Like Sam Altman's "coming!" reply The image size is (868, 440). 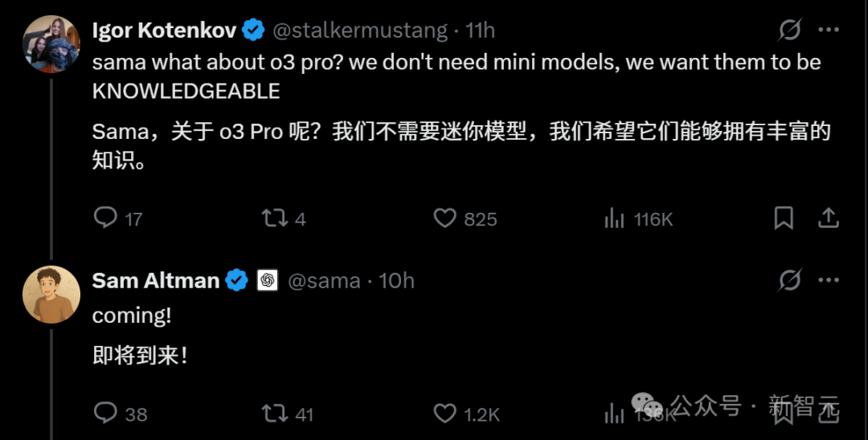click(x=445, y=413)
